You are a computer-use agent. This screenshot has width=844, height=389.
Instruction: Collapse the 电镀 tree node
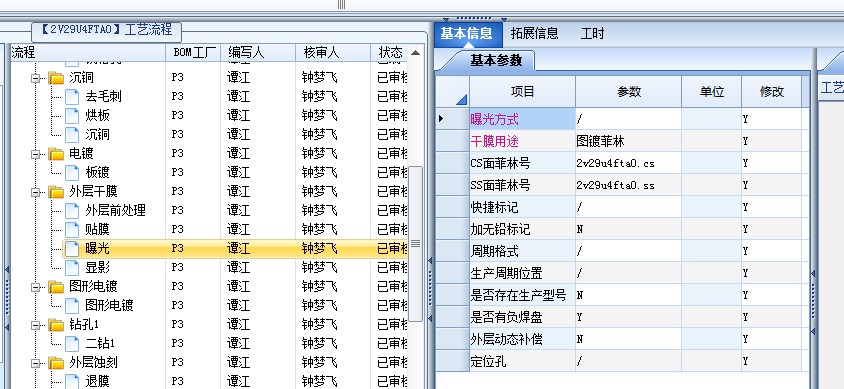tap(36, 154)
